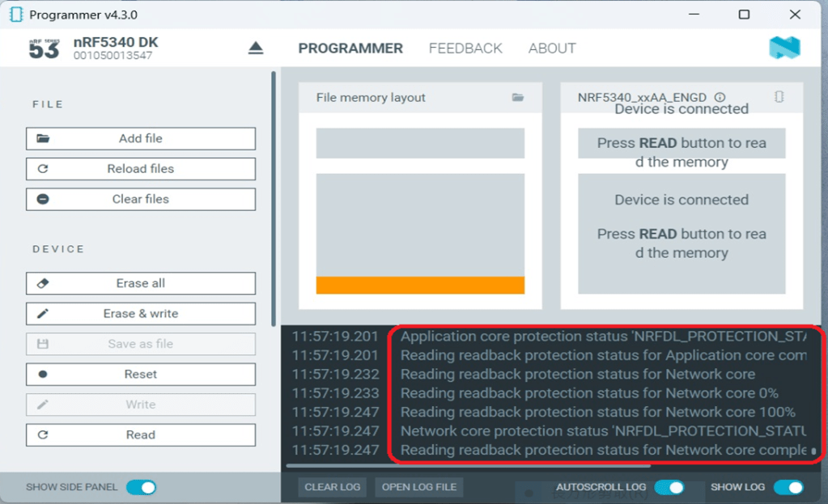Click orange region in file memory layout
Viewport: 828px width, 504px height.
(x=420, y=285)
